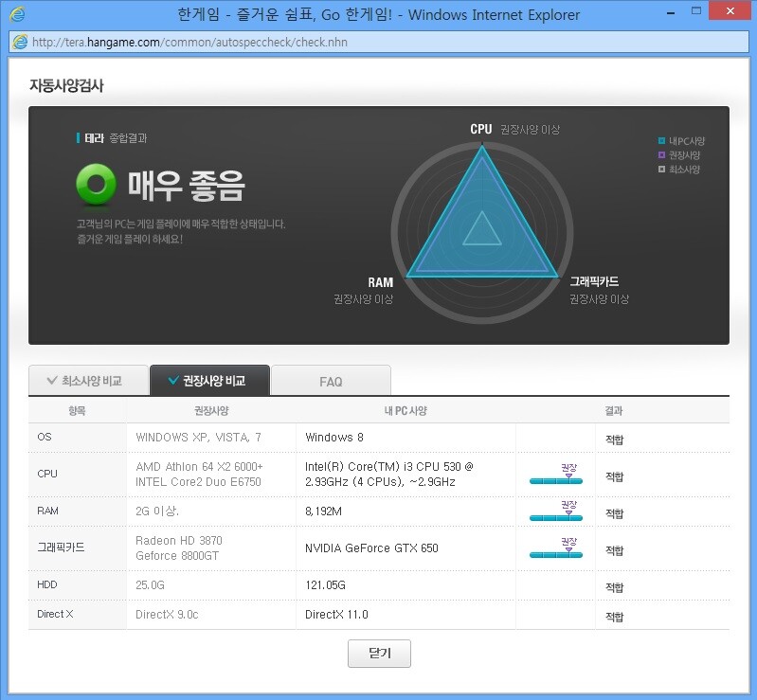757x700 pixels.
Task: Click the blue arrow on 권장사양 비교 tab
Action: (x=172, y=381)
